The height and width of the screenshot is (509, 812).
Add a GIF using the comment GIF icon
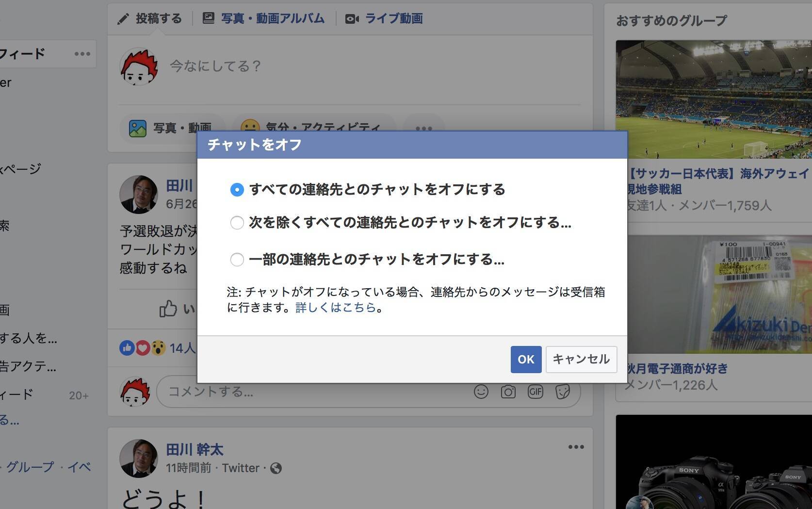536,392
